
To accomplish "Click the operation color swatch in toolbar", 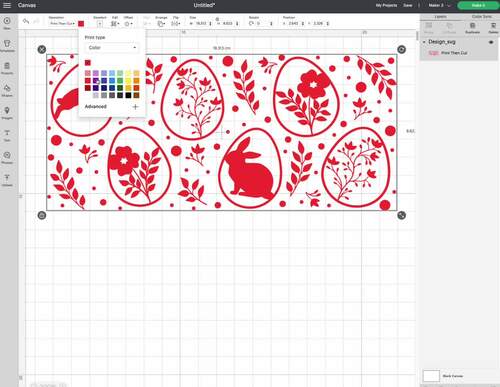I will (x=81, y=23).
